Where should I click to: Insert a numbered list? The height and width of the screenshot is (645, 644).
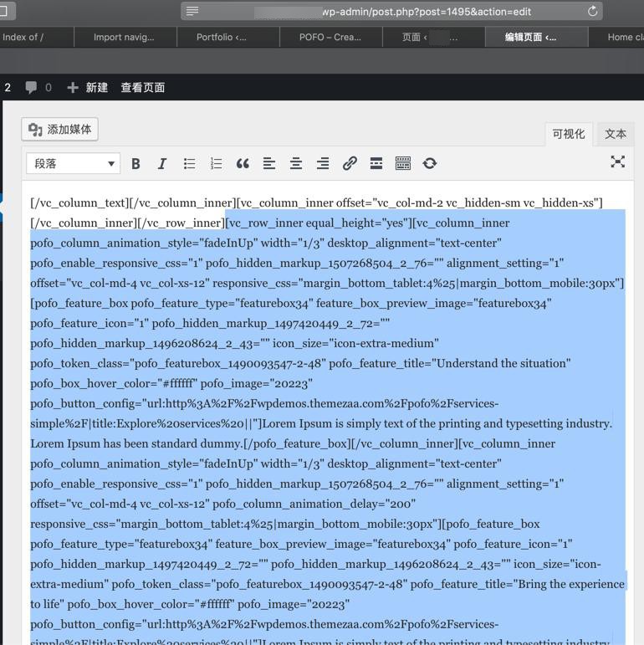tap(216, 164)
